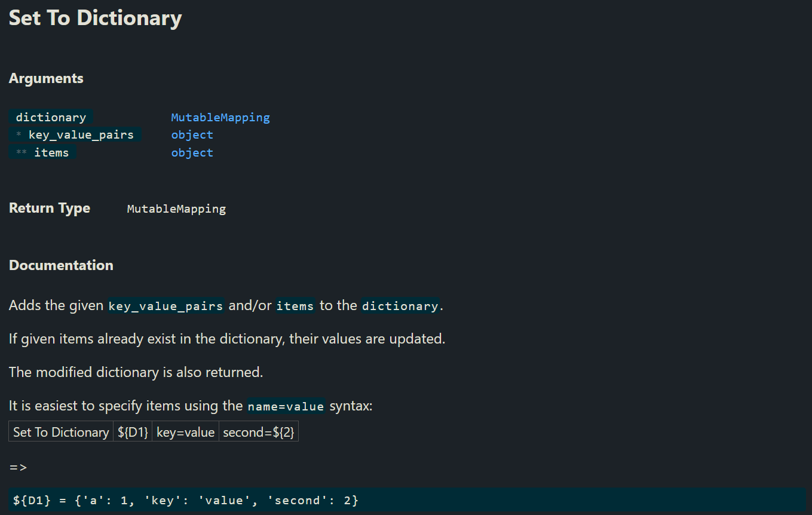Viewport: 812px width, 515px height.
Task: Click the Set To Dictionary heading
Action: [x=96, y=18]
